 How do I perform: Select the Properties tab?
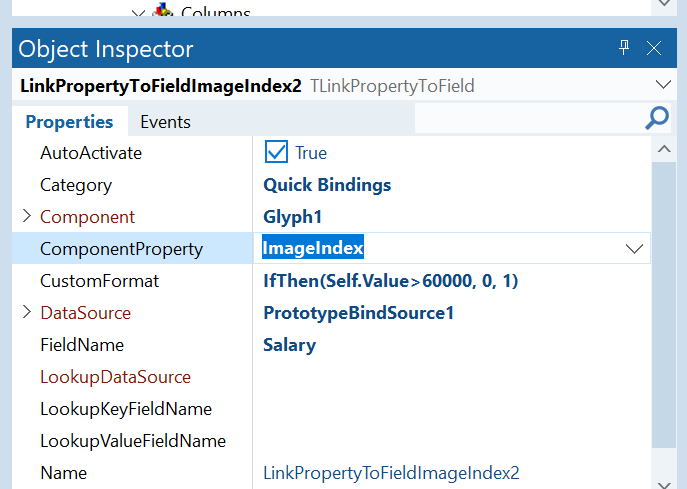(x=69, y=122)
